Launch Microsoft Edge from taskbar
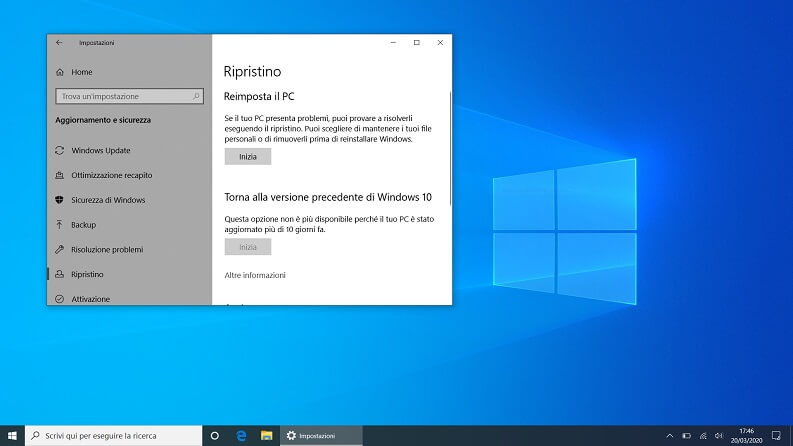The width and height of the screenshot is (793, 446). 241,436
